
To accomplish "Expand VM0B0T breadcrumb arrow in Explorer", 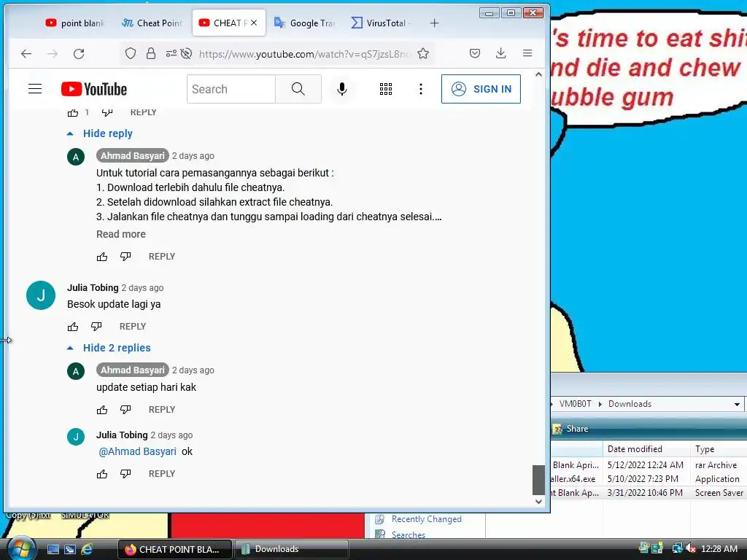I will (x=600, y=404).
